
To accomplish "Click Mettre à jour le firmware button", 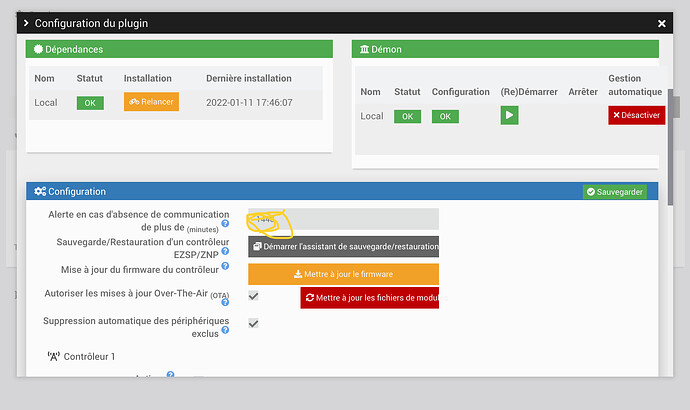I will coord(343,274).
